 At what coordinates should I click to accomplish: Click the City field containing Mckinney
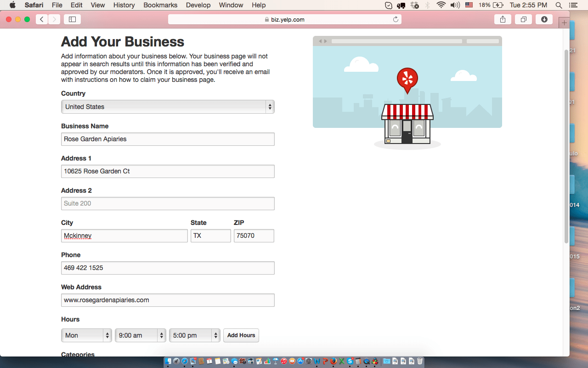click(x=124, y=236)
